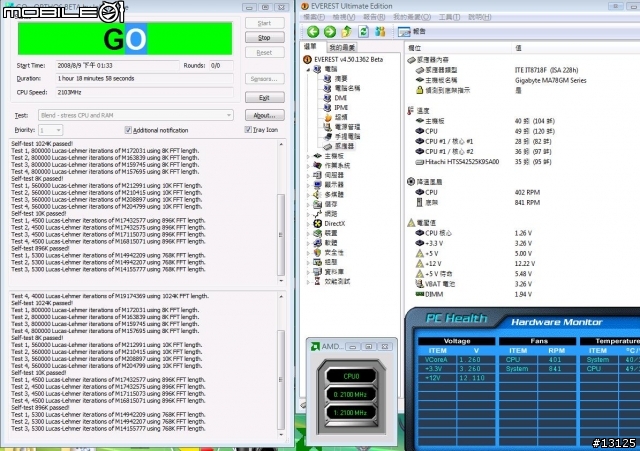Viewport: 640px width, 451px height.
Task: Click the upper log vertical scrollbar thumb
Action: click(281, 235)
